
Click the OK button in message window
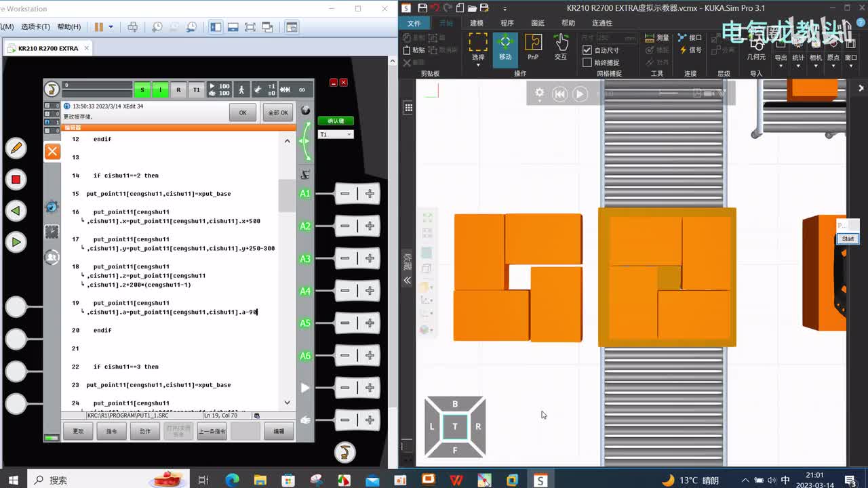click(243, 113)
